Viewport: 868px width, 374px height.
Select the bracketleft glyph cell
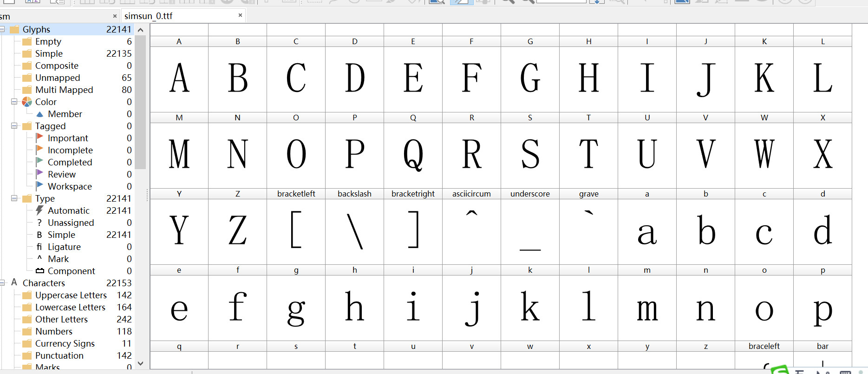pyautogui.click(x=296, y=227)
